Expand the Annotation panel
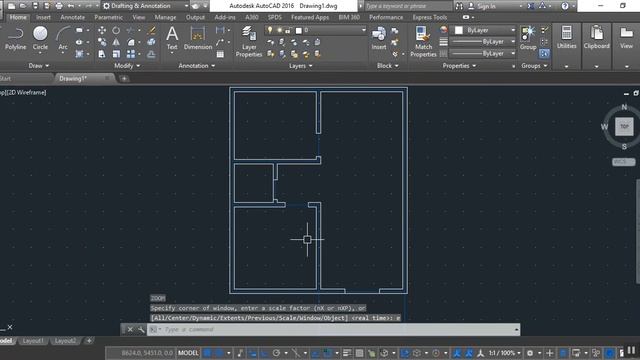The height and width of the screenshot is (360, 640). tap(196, 66)
